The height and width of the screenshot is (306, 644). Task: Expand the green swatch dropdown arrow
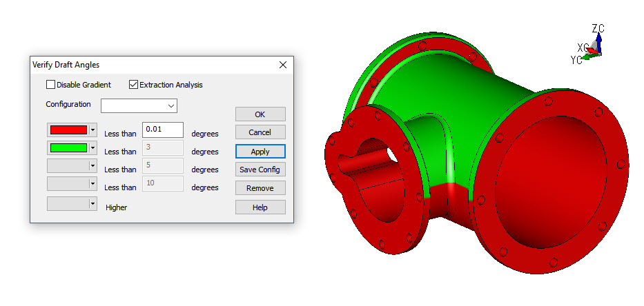(92, 147)
